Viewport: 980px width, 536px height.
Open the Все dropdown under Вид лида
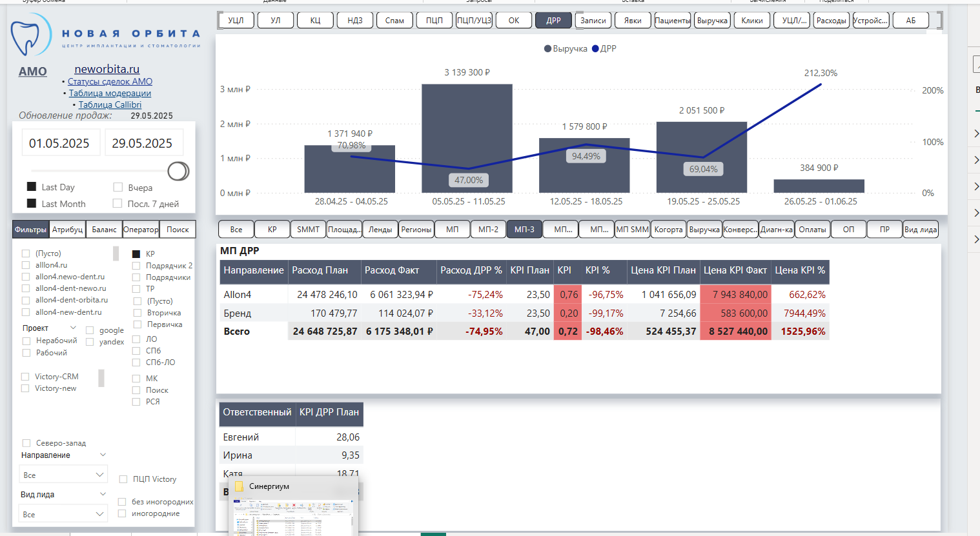tap(63, 514)
